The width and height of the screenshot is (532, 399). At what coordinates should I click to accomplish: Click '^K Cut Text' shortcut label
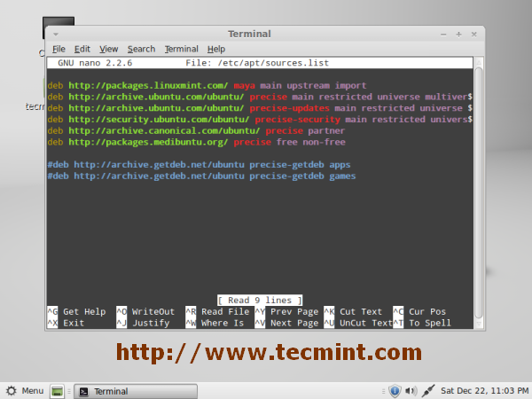(353, 312)
